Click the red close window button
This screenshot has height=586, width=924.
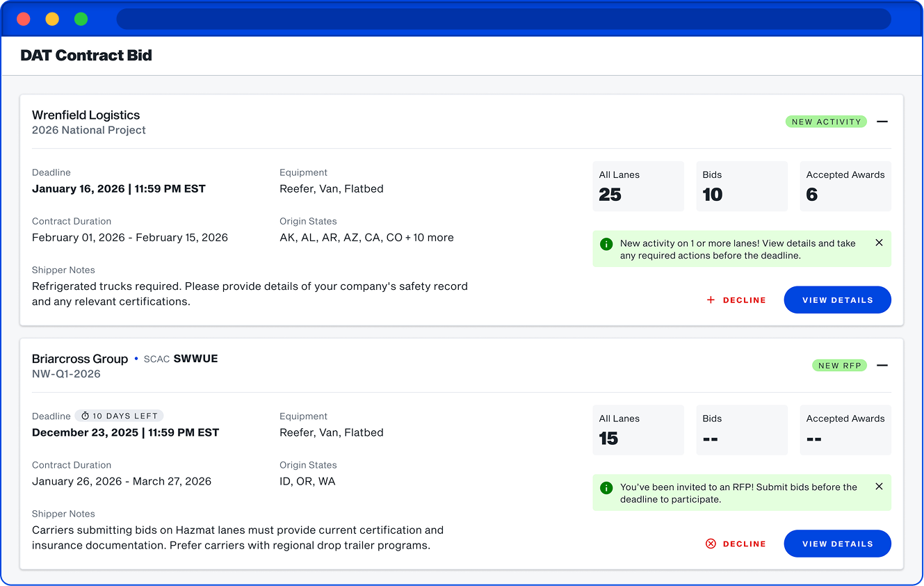[24, 19]
